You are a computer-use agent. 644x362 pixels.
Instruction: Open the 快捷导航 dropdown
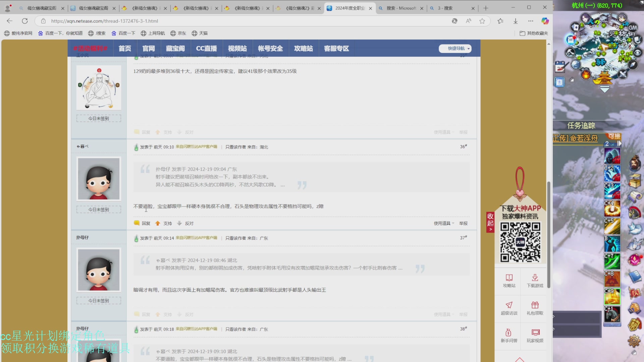coord(455,49)
